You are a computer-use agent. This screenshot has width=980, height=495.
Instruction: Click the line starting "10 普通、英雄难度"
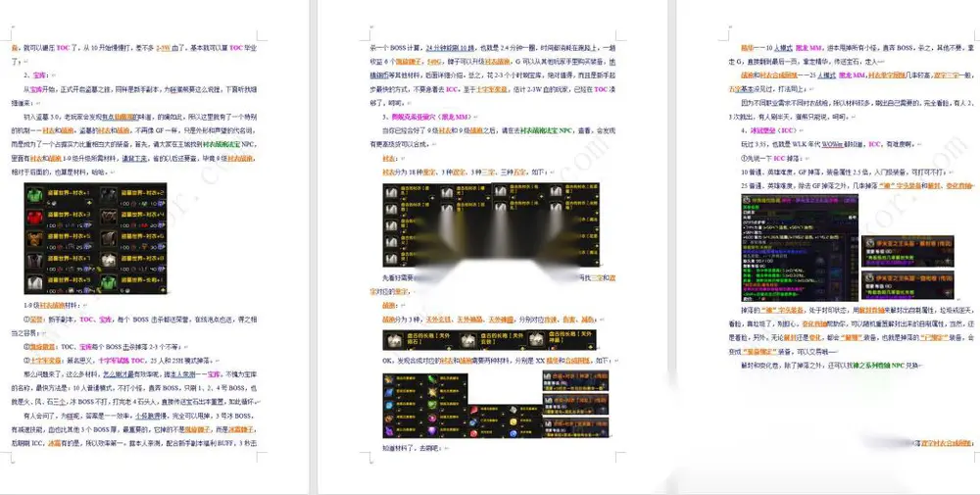click(847, 172)
